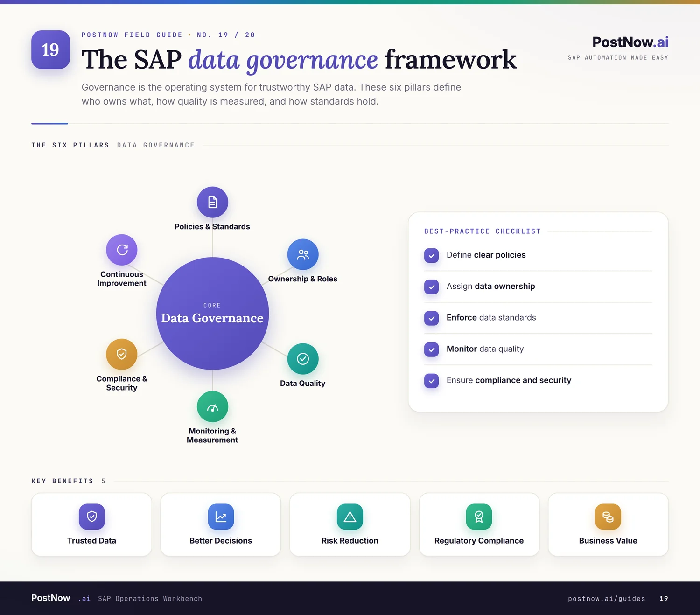This screenshot has width=700, height=615.
Task: Select the Monitoring & Measurement gauge icon
Action: (x=212, y=406)
